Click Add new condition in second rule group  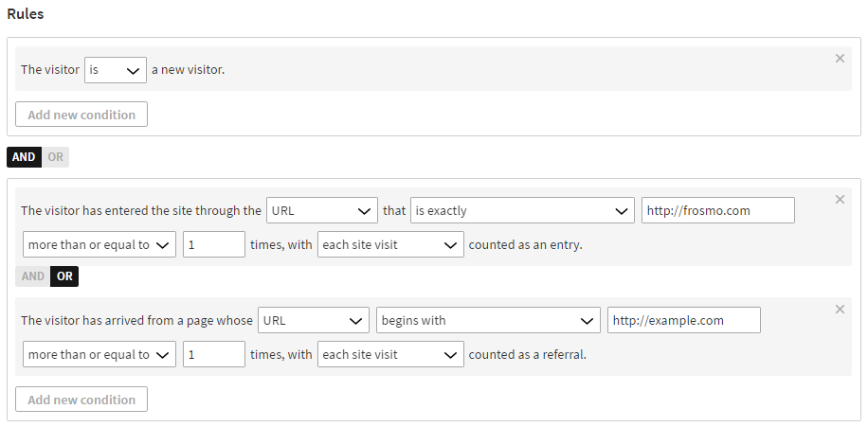tap(81, 400)
